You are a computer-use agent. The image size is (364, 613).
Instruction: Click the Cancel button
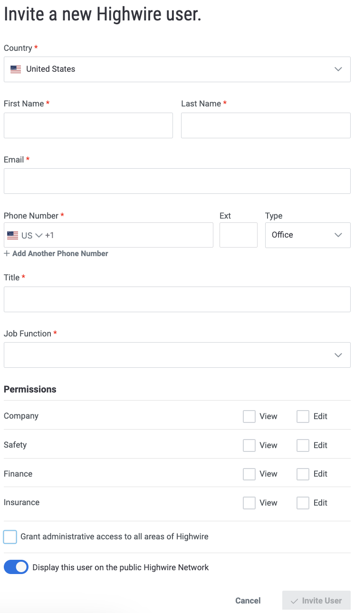(x=248, y=601)
